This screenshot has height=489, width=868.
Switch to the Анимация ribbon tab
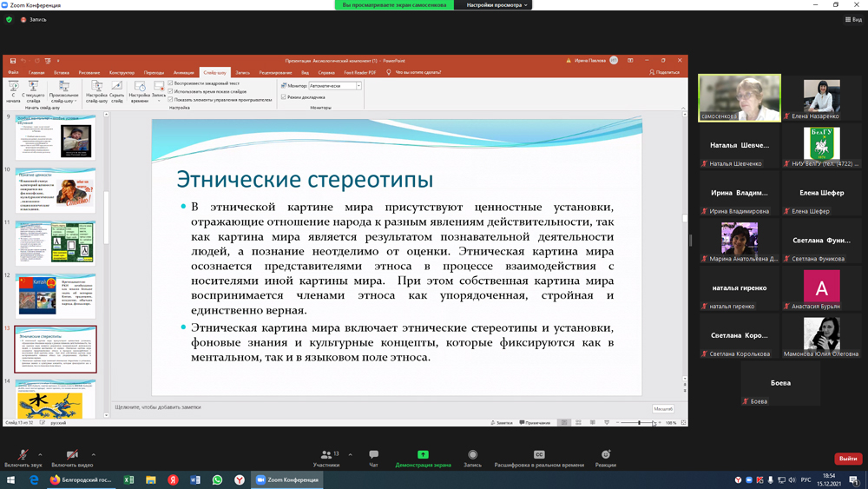183,73
